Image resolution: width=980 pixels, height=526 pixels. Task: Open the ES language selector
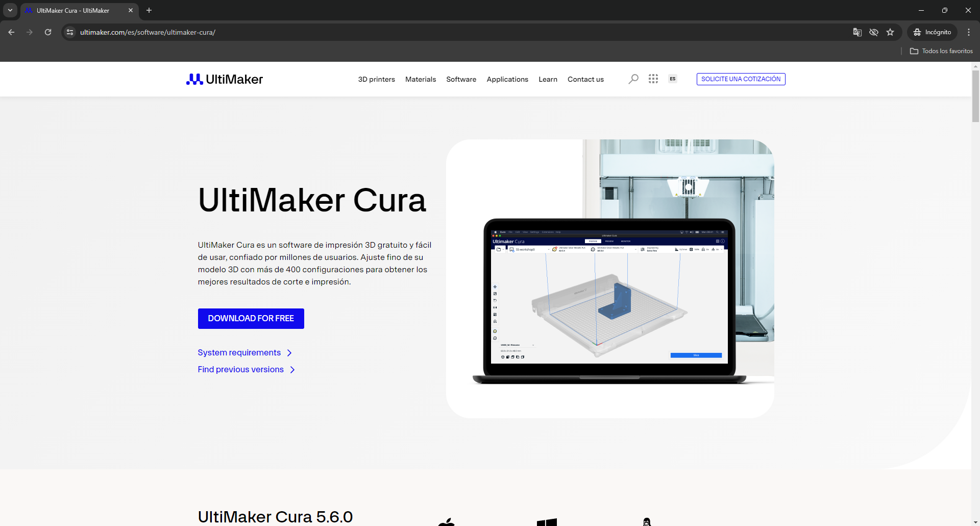pos(673,79)
